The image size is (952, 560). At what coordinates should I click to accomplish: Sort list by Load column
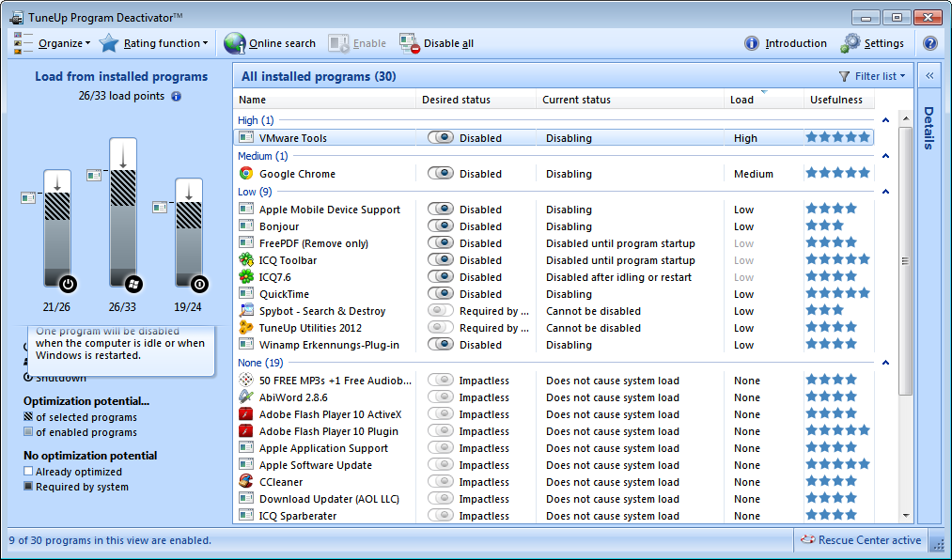(764, 100)
